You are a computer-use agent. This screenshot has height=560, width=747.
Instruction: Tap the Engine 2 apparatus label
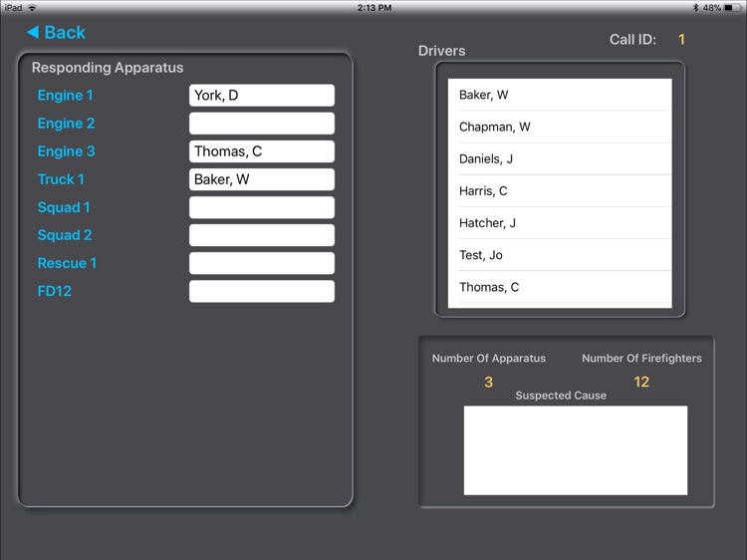(x=66, y=124)
